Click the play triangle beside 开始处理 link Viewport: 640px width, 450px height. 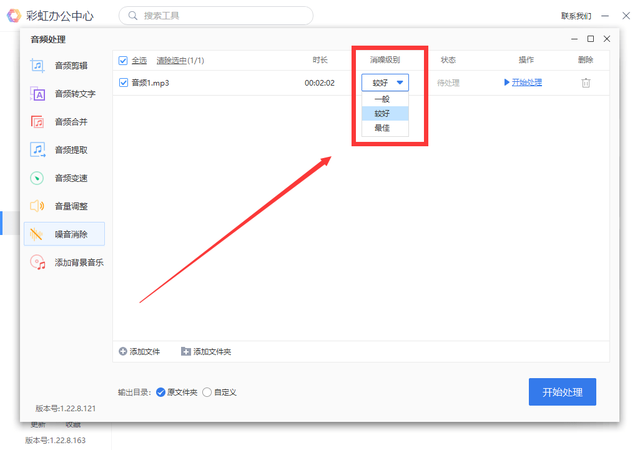coord(507,82)
